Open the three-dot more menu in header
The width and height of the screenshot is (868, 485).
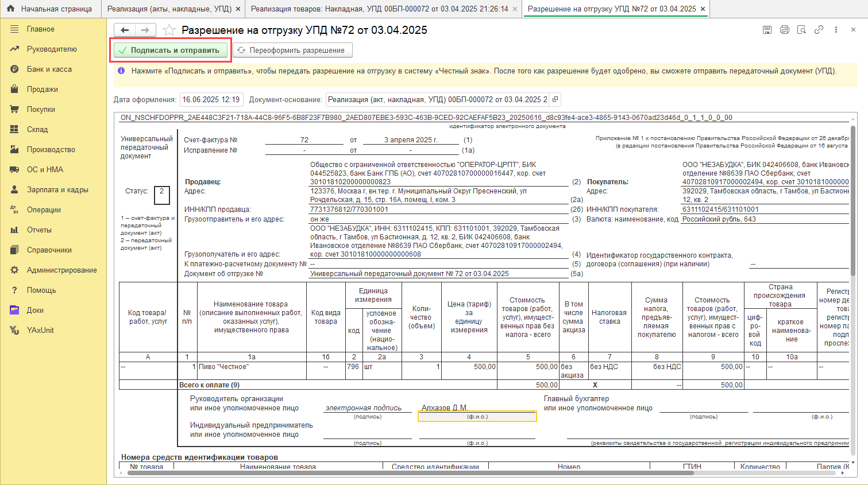pyautogui.click(x=836, y=30)
